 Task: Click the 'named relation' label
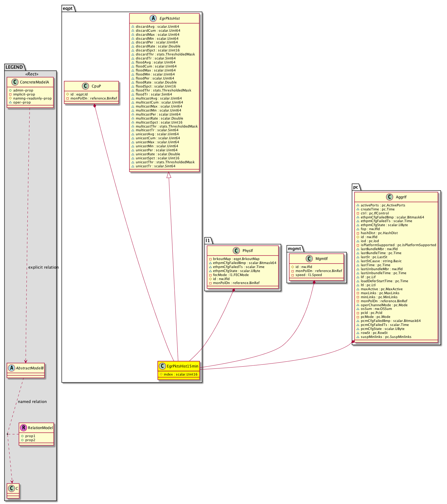[x=32, y=402]
